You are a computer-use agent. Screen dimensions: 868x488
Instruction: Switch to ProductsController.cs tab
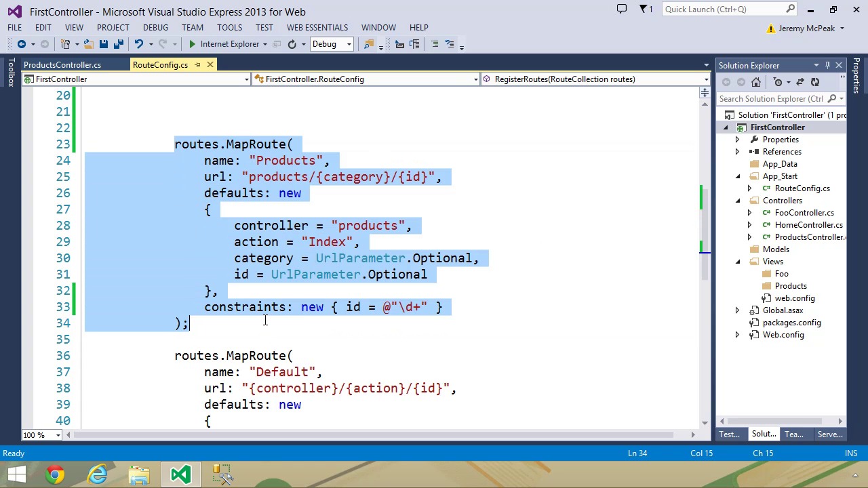click(62, 65)
